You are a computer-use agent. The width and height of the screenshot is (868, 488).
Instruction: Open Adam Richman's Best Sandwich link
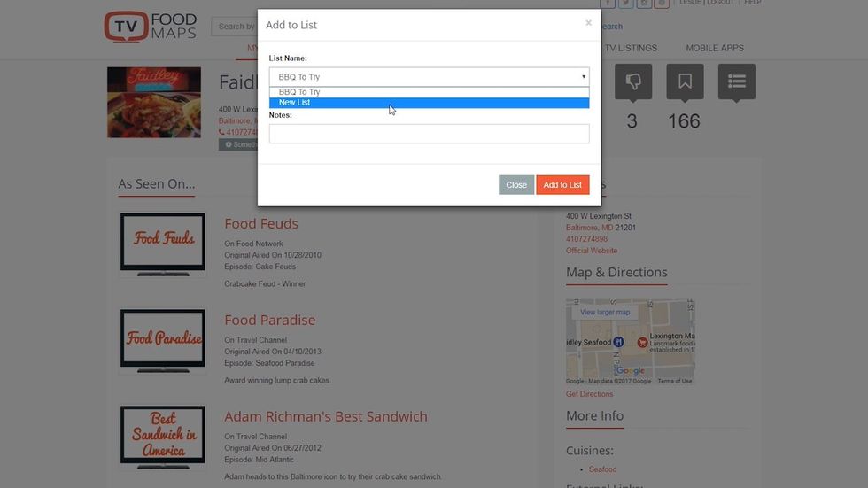tap(326, 416)
